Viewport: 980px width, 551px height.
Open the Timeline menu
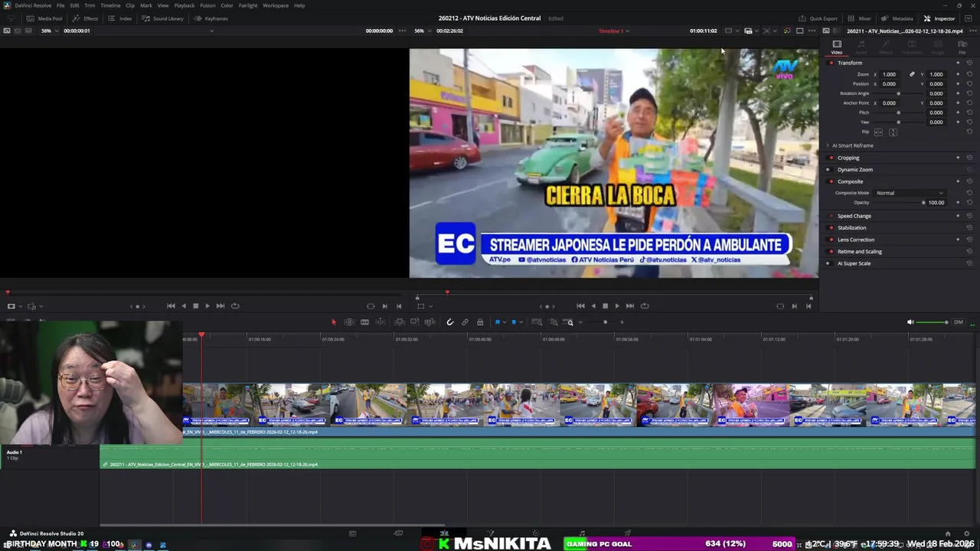[x=110, y=5]
